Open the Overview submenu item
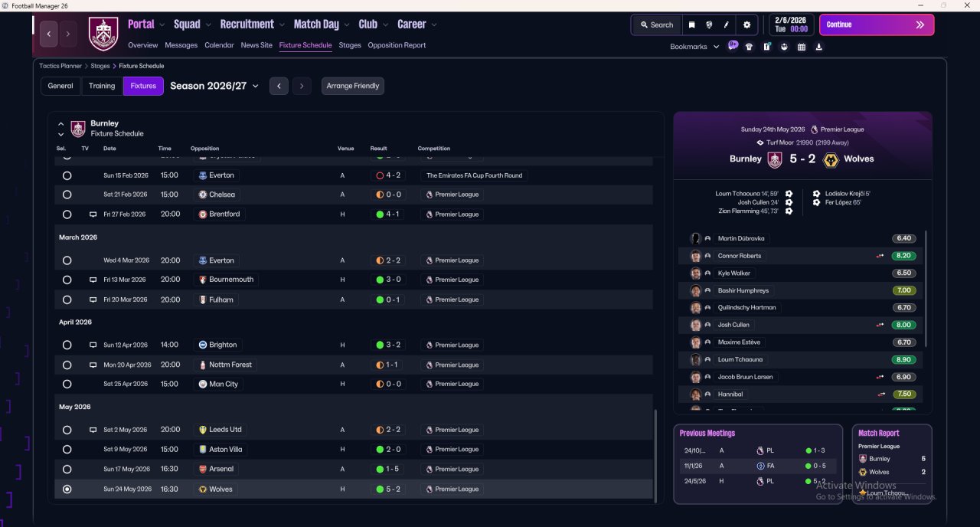This screenshot has height=527, width=980. [x=143, y=45]
